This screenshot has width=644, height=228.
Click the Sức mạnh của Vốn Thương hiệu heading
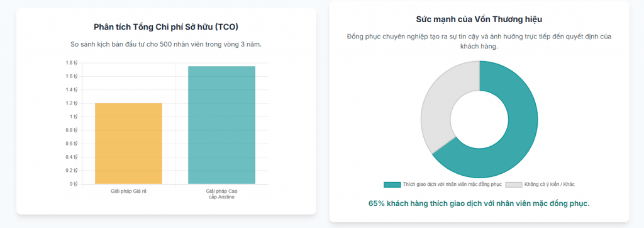click(479, 19)
